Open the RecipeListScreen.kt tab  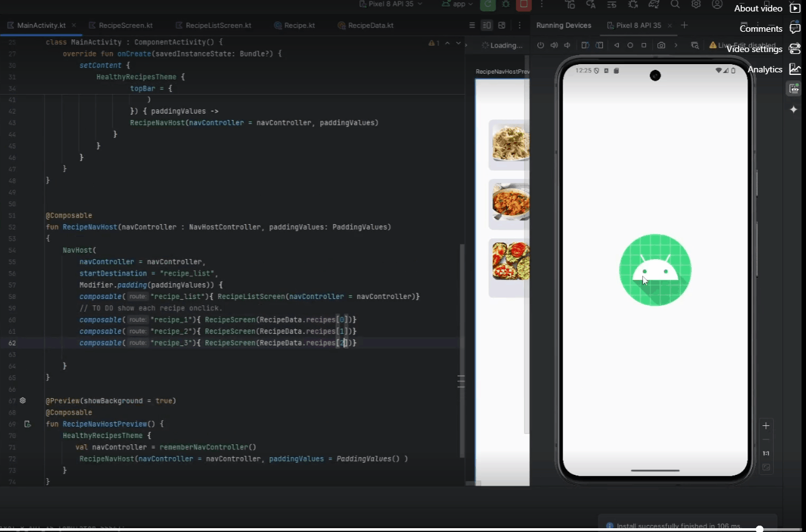(213, 25)
